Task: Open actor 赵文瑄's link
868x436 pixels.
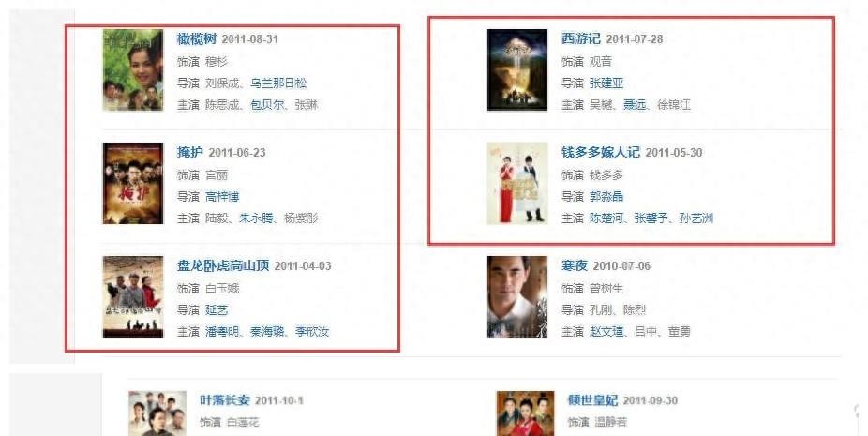Action: [606, 332]
